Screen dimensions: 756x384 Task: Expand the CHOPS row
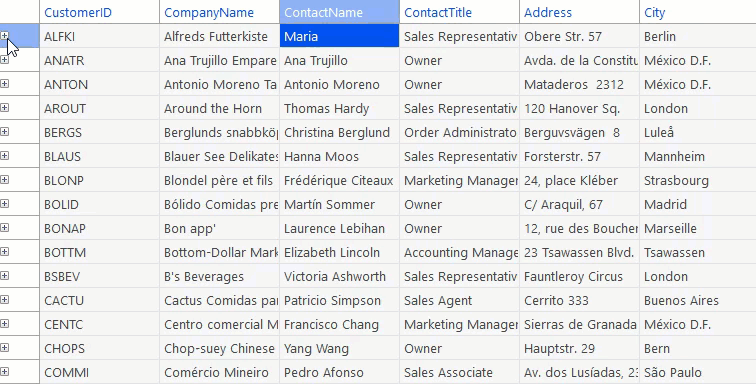[x=4, y=348]
